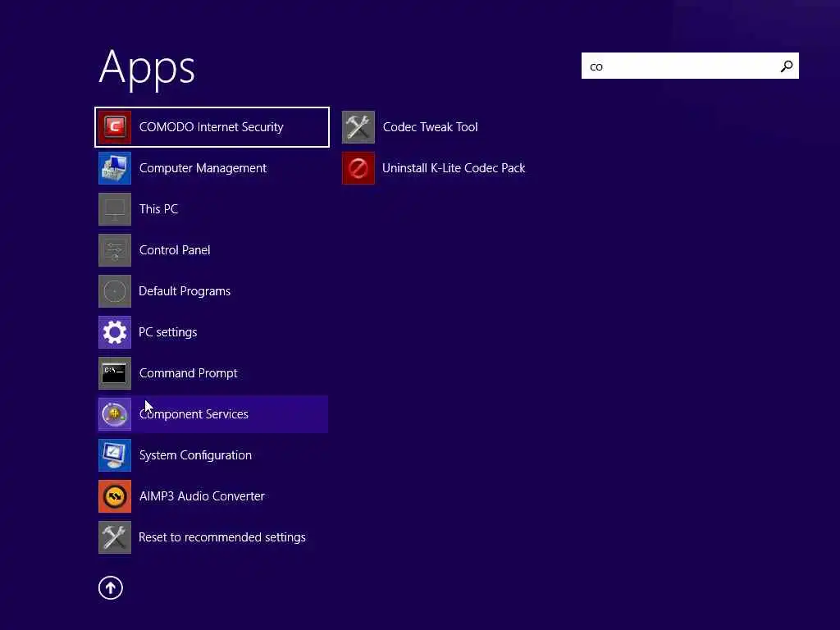
Task: Click Uninstall K-Lite Codec Pack icon
Action: tap(358, 168)
